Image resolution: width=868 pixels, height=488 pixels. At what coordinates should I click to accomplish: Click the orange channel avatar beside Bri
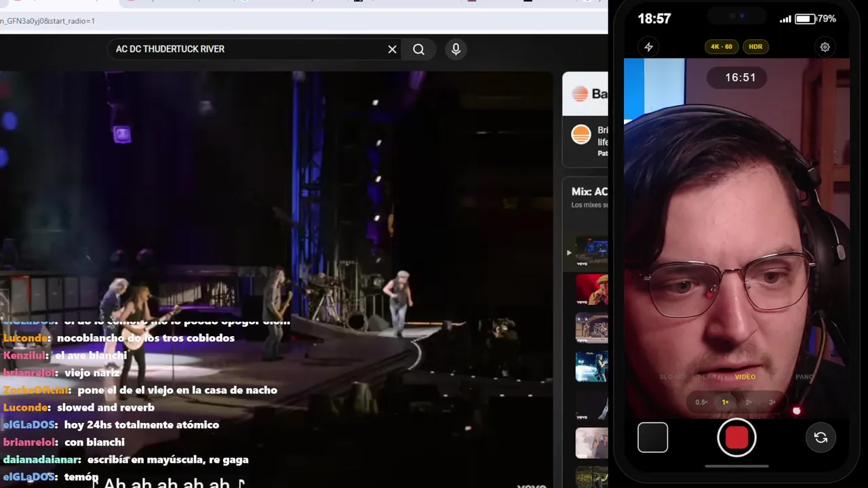point(581,135)
